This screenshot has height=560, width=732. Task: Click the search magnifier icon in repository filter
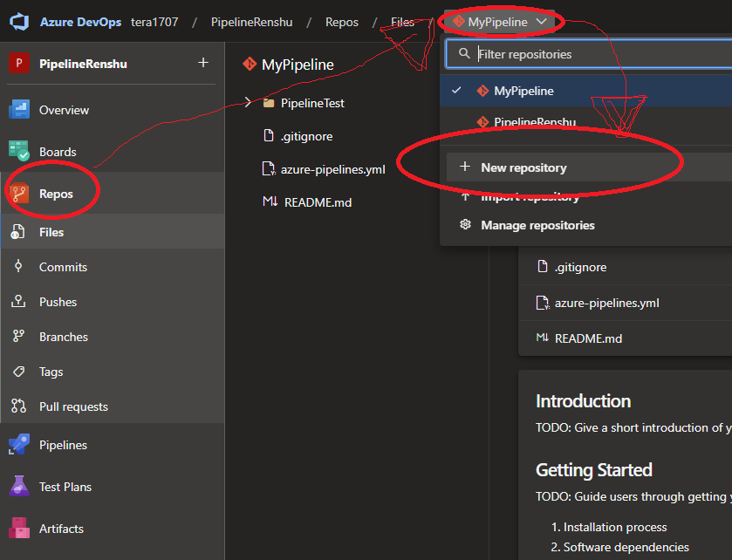click(x=464, y=53)
